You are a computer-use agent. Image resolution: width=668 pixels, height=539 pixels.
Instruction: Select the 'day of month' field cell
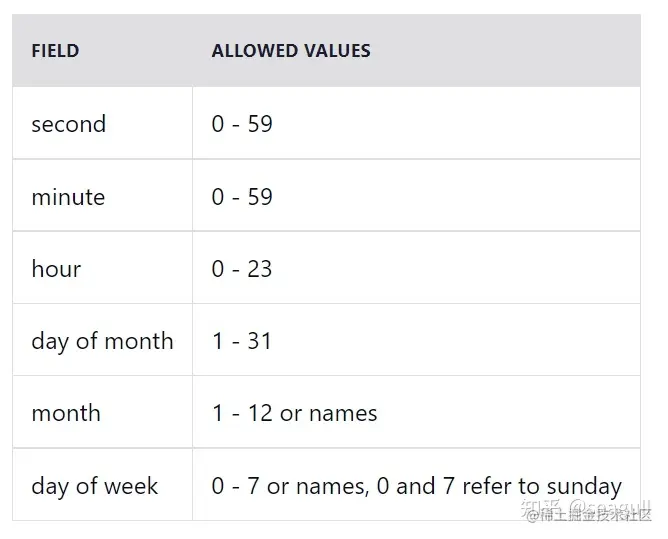102,341
